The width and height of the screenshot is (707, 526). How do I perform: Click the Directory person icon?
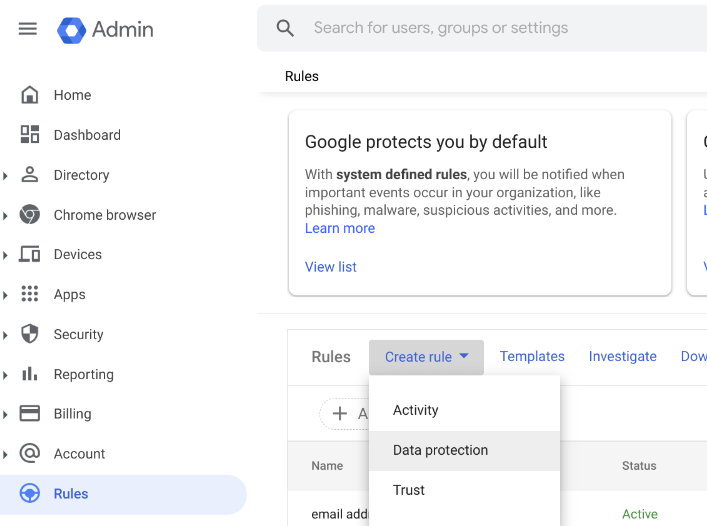(x=30, y=174)
